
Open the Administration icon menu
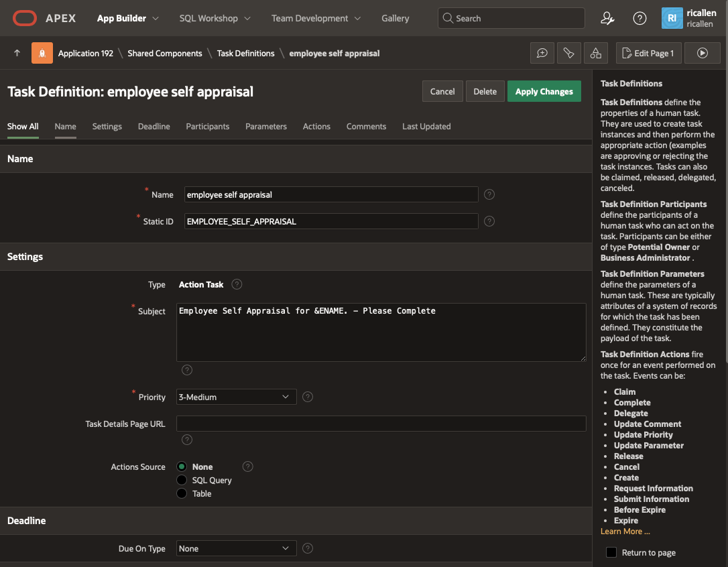(607, 19)
